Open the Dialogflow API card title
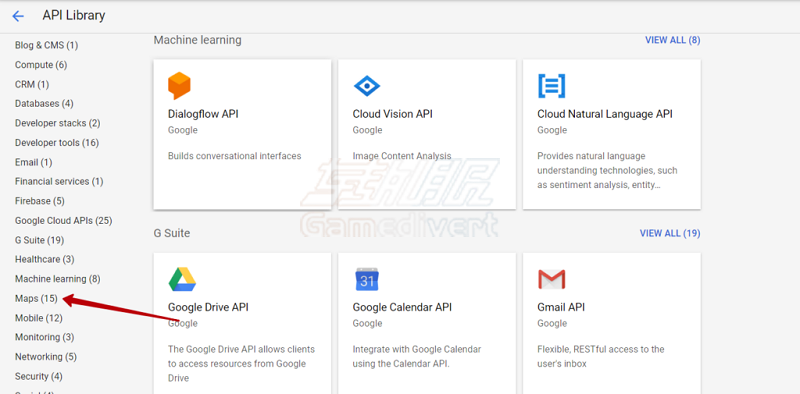This screenshot has height=394, width=800. pyautogui.click(x=203, y=114)
